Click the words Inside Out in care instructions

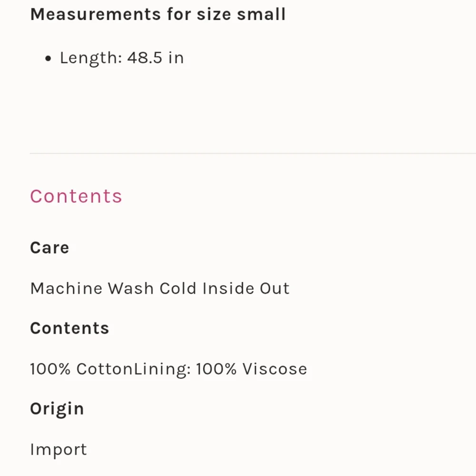(246, 288)
